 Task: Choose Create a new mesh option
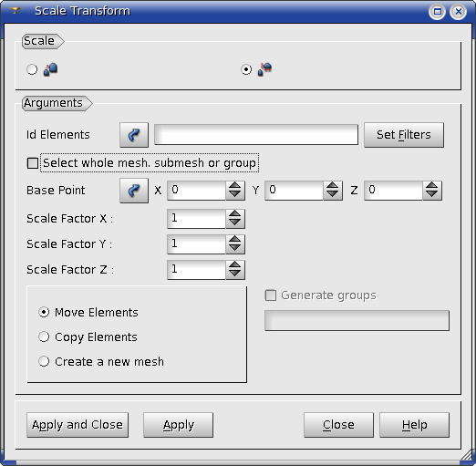44,361
